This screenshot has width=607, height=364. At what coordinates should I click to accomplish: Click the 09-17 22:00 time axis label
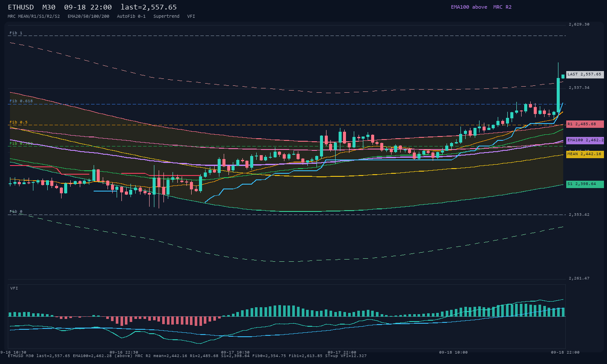coord(342,352)
